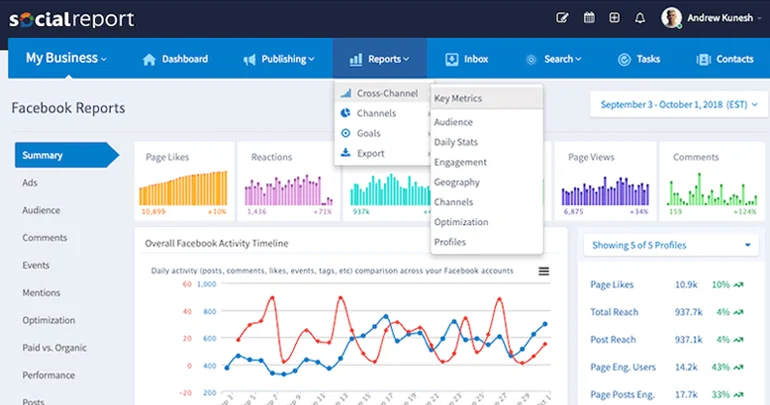
Task: Click the Total Reach stat link
Action: (614, 312)
